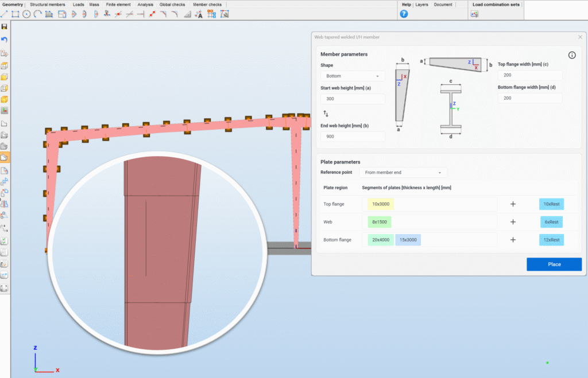Add a new Web plate segment
Screen dimensions: 588x378
pos(513,222)
